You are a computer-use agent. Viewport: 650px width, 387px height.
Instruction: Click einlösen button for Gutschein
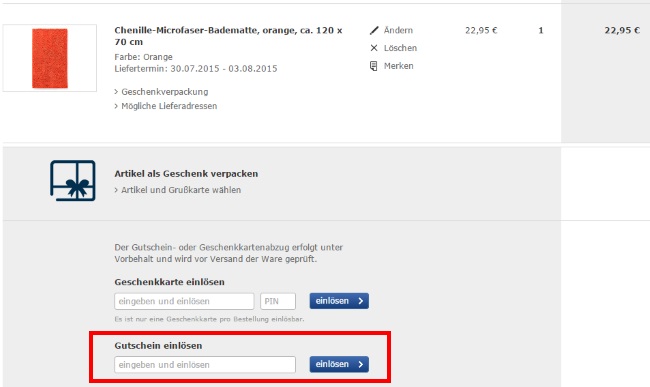coord(339,364)
